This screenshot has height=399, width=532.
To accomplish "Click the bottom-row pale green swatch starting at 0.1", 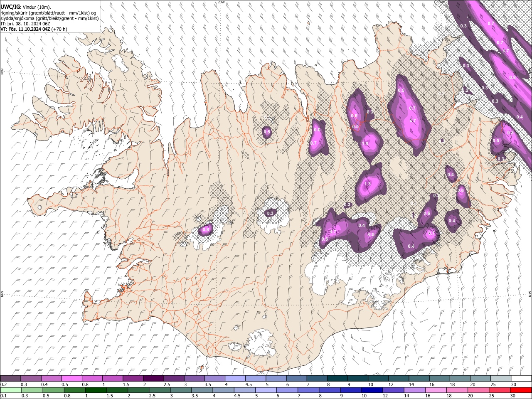I will 11,390.
